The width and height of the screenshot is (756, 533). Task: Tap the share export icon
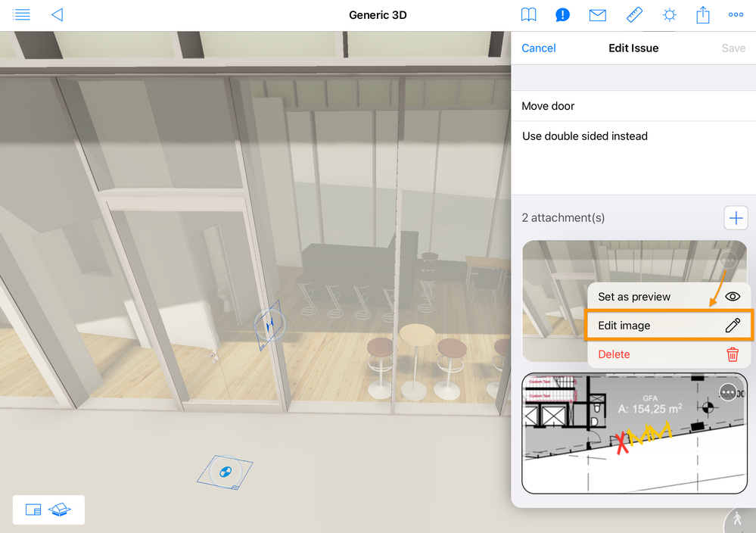coord(702,14)
